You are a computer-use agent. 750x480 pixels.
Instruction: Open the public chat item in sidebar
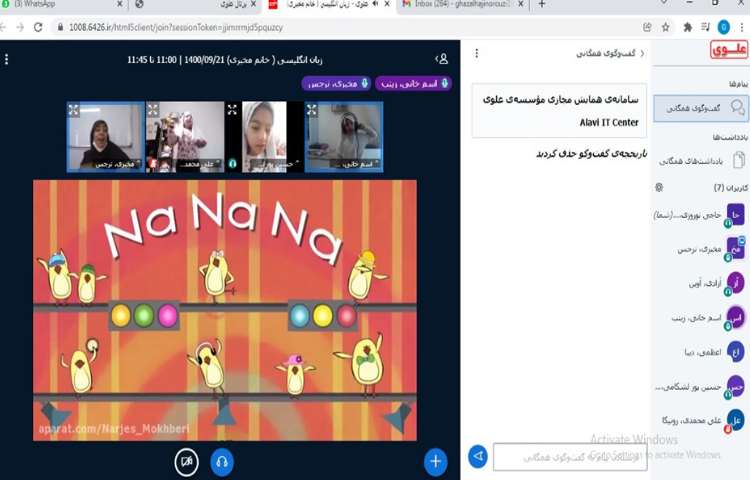(700, 108)
